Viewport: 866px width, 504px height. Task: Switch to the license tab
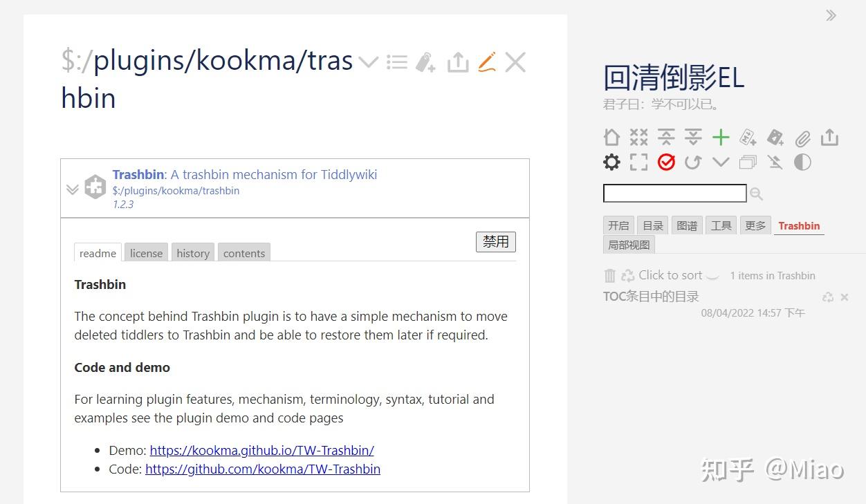(146, 253)
